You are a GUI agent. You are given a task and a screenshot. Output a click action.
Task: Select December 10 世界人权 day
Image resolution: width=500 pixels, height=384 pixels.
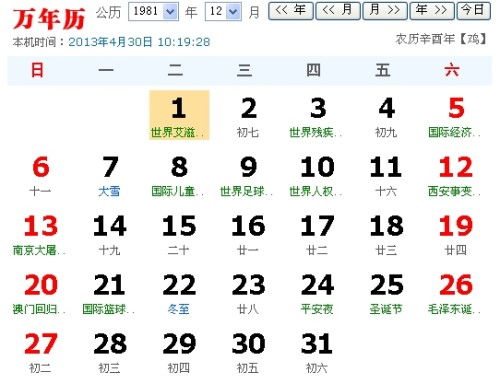[317, 176]
